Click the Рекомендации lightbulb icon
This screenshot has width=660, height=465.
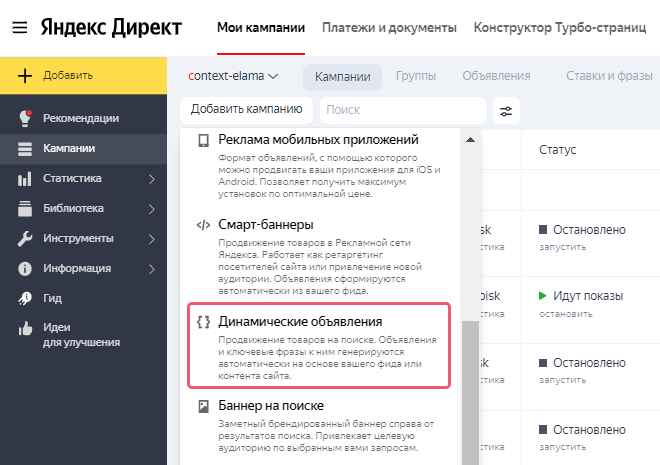pyautogui.click(x=25, y=118)
